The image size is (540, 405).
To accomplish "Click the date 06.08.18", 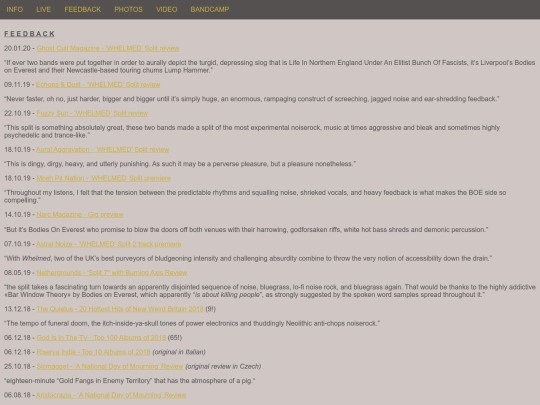I will [x=17, y=395].
